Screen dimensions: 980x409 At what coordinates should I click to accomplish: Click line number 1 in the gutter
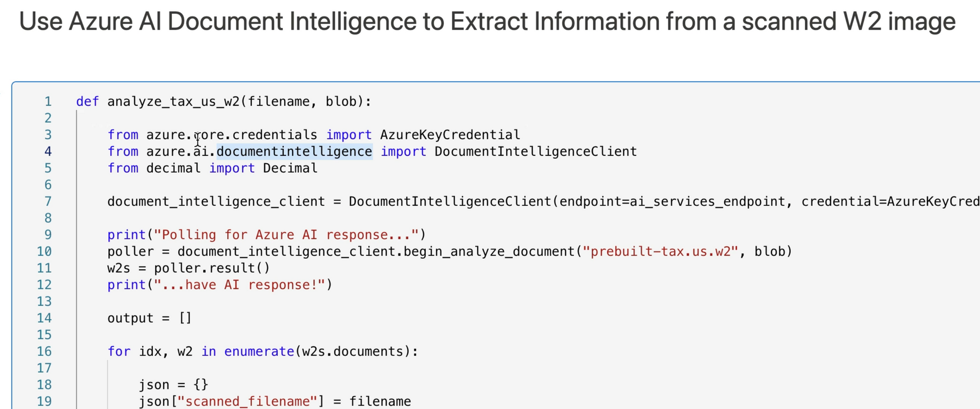pyautogui.click(x=48, y=102)
